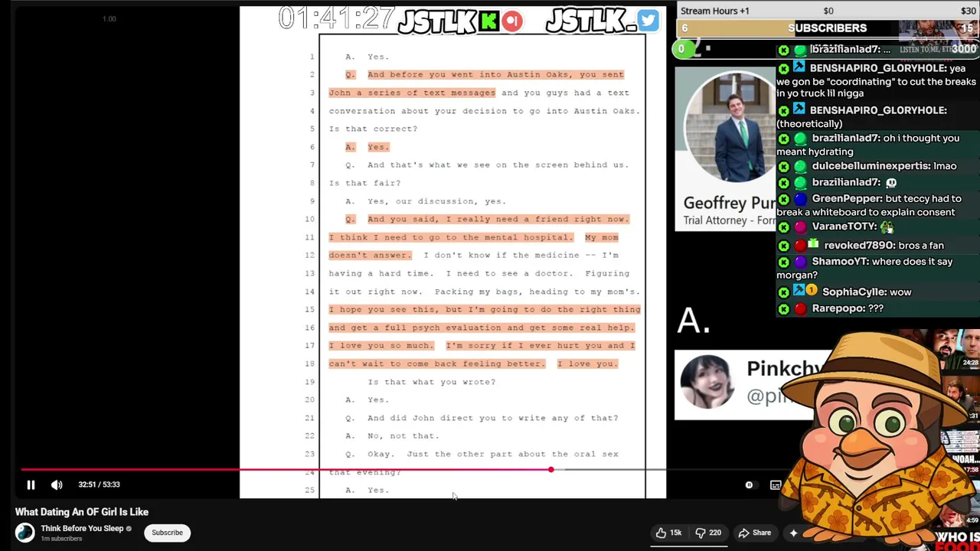This screenshot has height=551, width=980.
Task: Open the video title What Dating An OF Girl Is Like
Action: coord(82,512)
